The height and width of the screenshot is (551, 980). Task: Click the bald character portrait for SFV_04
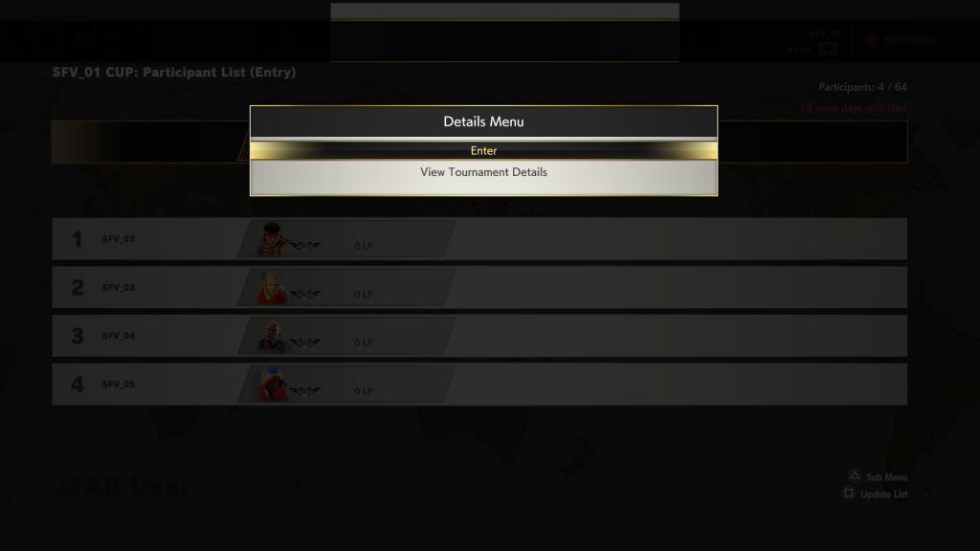click(x=271, y=336)
